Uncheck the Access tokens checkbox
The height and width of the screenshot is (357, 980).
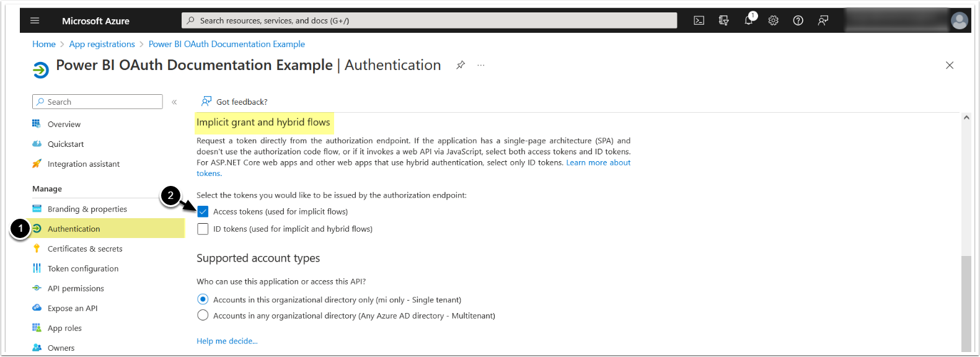(203, 211)
